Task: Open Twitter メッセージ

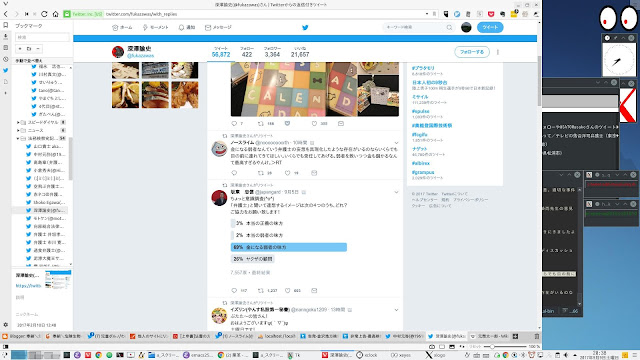Action: pos(218,27)
